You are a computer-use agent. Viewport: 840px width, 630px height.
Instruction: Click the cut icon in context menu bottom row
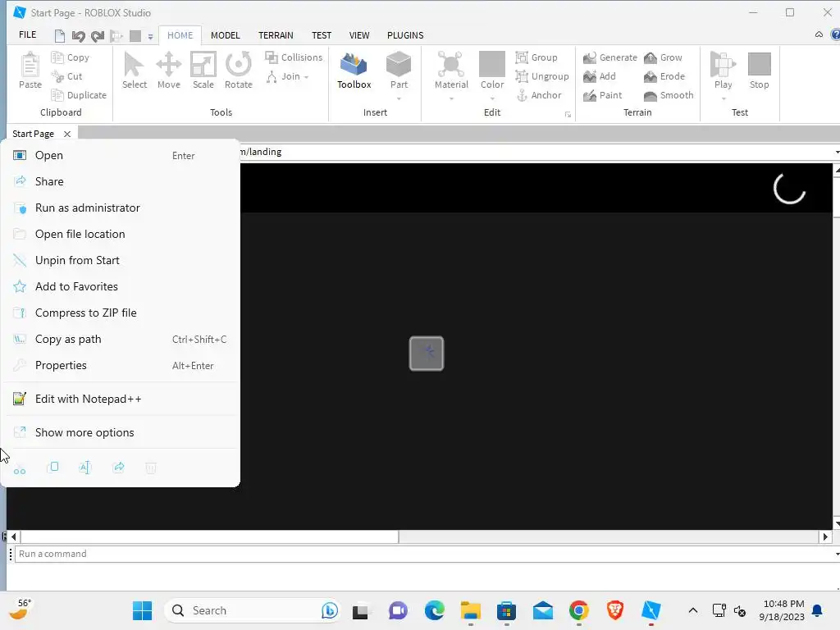20,468
